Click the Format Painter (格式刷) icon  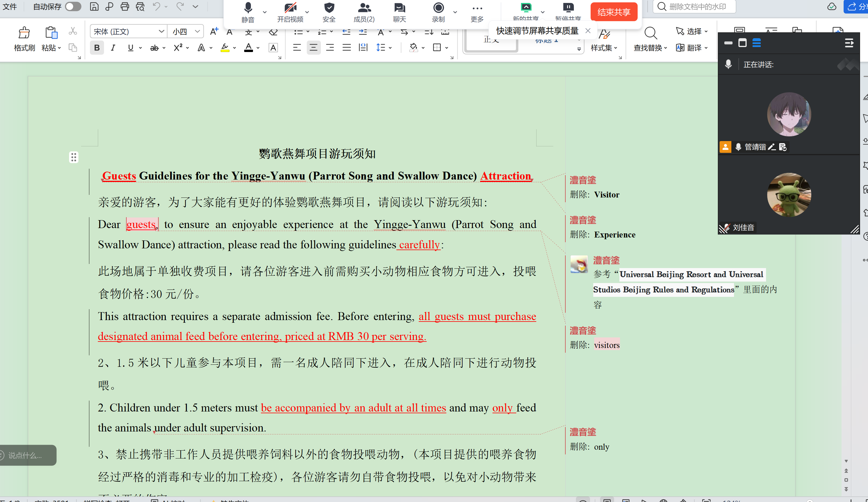(24, 33)
